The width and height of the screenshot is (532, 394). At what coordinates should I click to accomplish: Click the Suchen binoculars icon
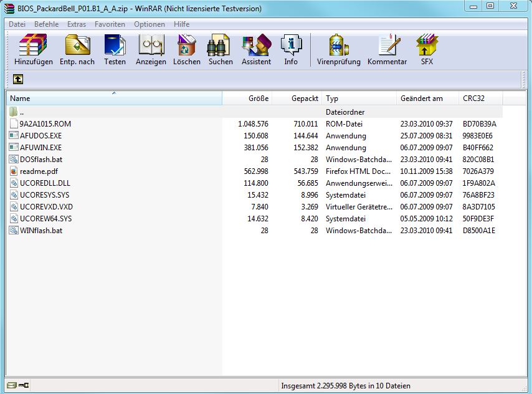pos(219,44)
